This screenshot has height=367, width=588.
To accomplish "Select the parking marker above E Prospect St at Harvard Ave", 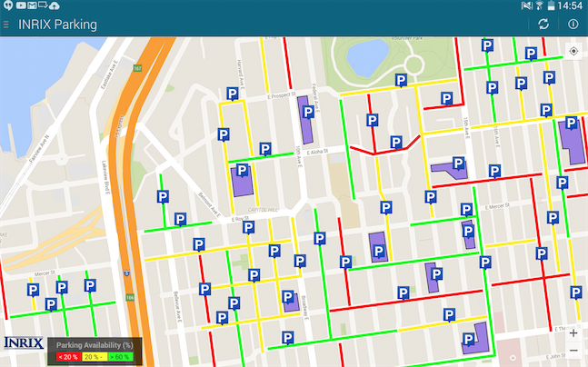I will click(232, 94).
